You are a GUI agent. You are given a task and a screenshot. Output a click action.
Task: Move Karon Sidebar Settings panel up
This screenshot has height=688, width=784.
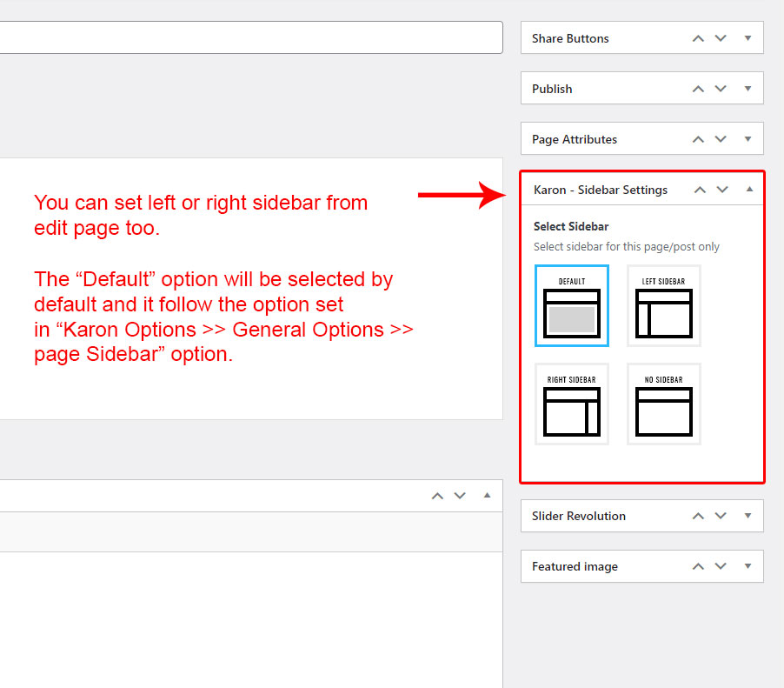click(x=700, y=190)
